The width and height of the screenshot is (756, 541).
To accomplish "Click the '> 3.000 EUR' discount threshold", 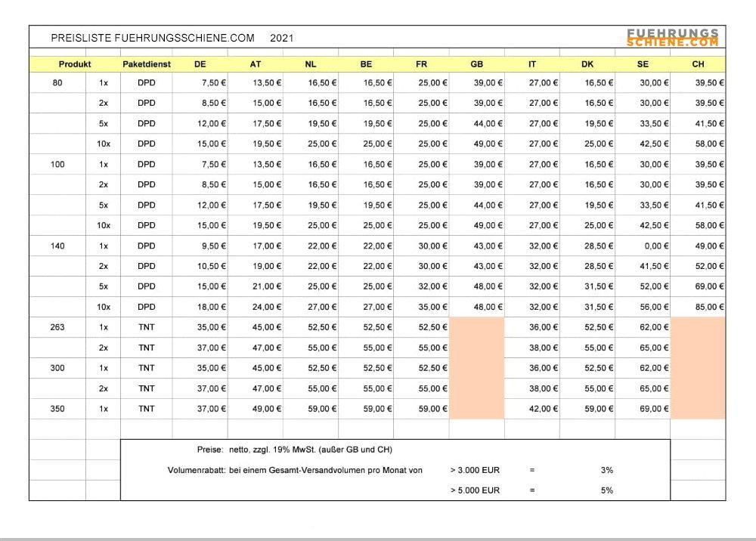I will [474, 470].
